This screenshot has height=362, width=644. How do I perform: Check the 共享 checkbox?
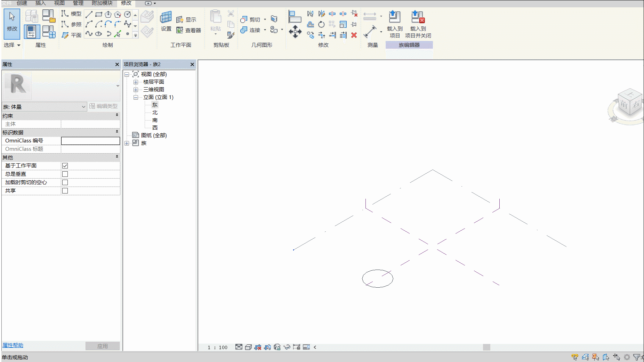[x=65, y=191]
